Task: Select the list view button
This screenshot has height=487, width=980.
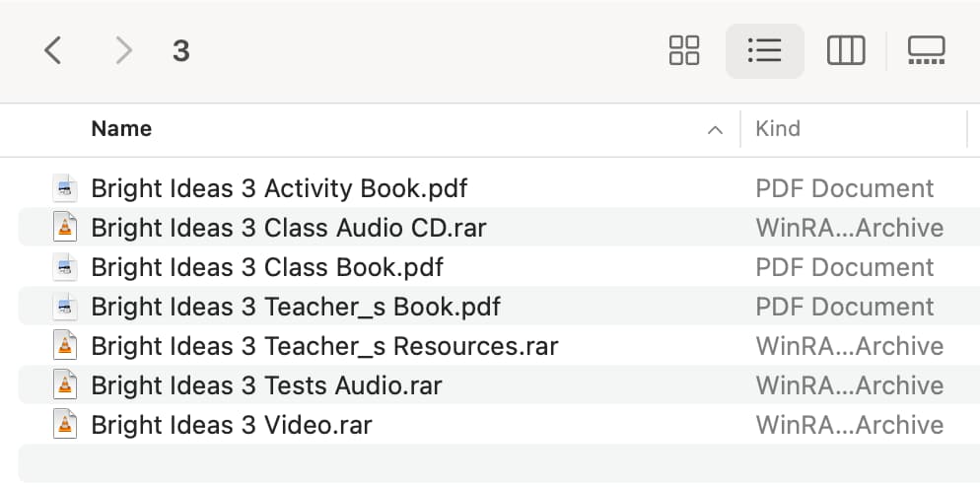Action: tap(764, 50)
